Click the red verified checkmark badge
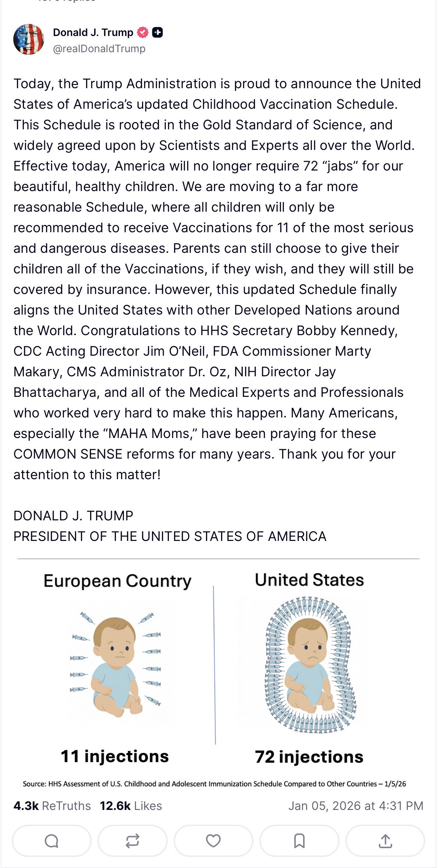This screenshot has height=868, width=437. (x=143, y=33)
